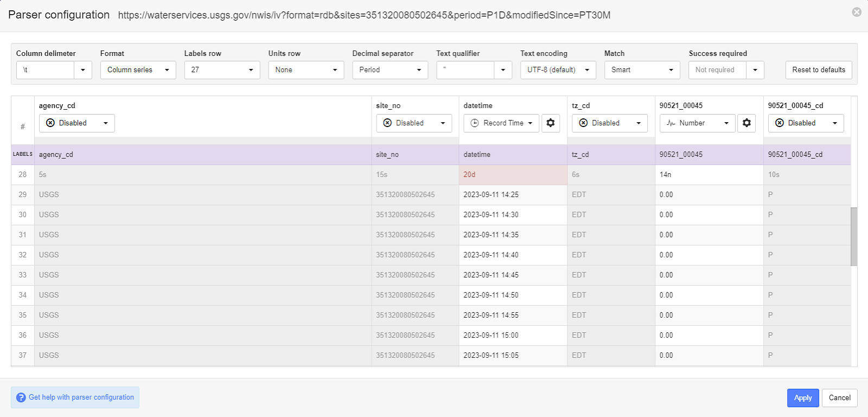Click USGS cell in row 32
Viewport: 868px width, 417px height.
[203, 255]
